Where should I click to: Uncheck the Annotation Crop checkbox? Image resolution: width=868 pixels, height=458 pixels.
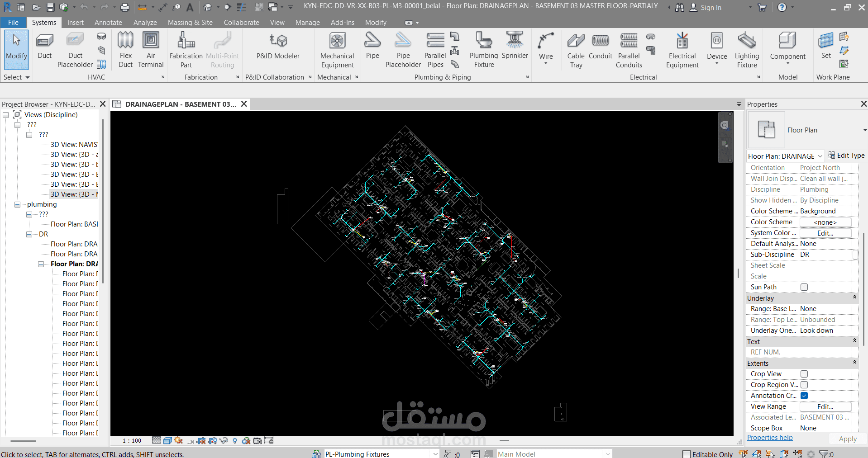tap(804, 396)
